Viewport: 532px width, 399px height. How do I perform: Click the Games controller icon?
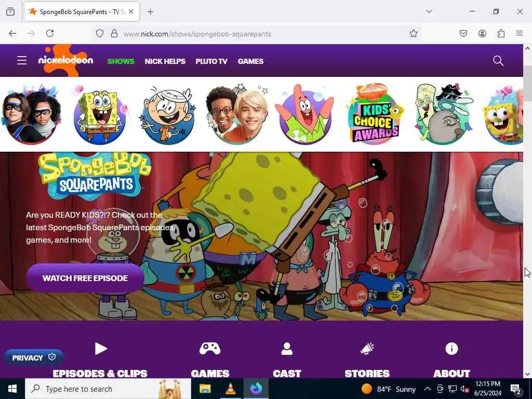pyautogui.click(x=210, y=349)
